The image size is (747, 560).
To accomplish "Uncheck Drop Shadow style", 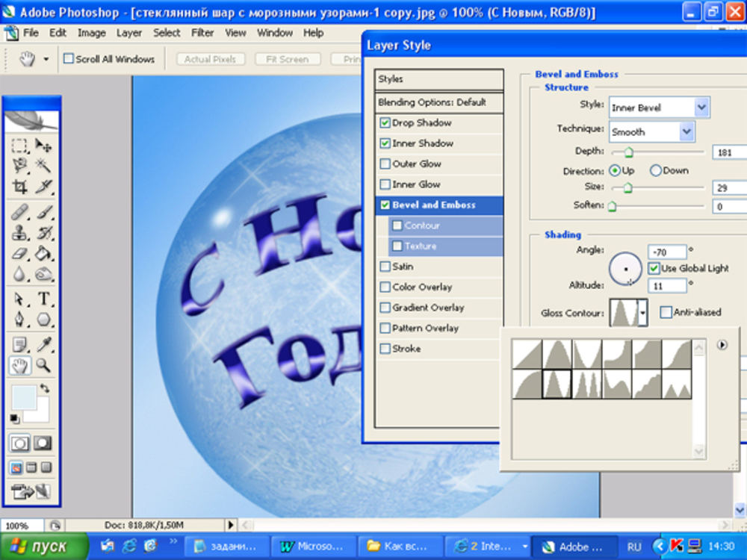I will point(385,123).
